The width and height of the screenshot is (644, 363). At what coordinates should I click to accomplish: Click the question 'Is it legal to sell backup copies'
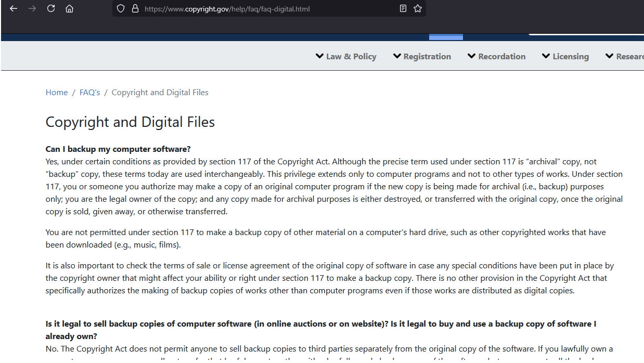click(x=321, y=330)
